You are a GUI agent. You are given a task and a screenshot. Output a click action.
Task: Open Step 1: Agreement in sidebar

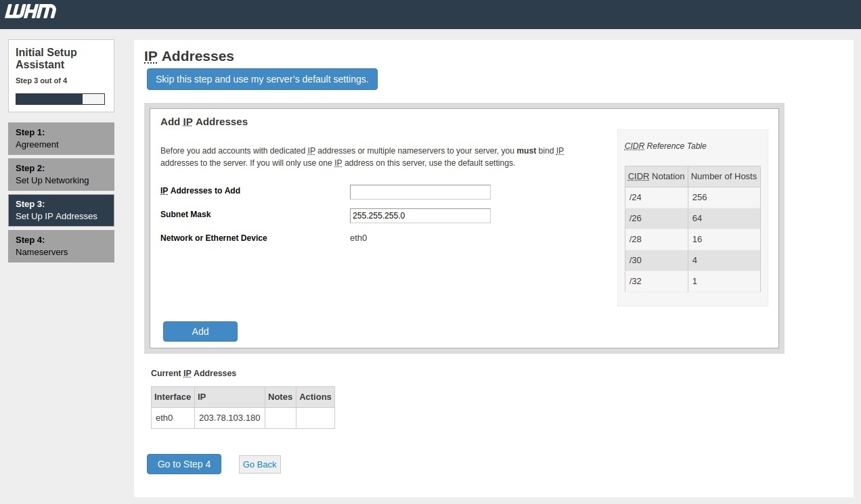click(61, 139)
